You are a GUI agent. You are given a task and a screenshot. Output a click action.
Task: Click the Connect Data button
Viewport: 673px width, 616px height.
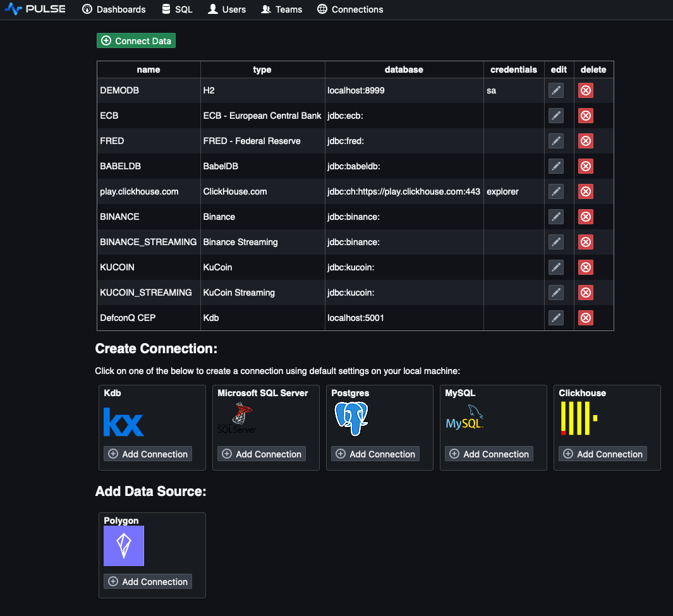[x=136, y=40]
